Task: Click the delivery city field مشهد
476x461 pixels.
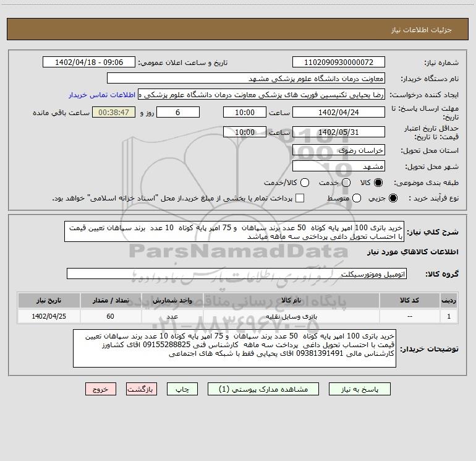Action: point(339,166)
